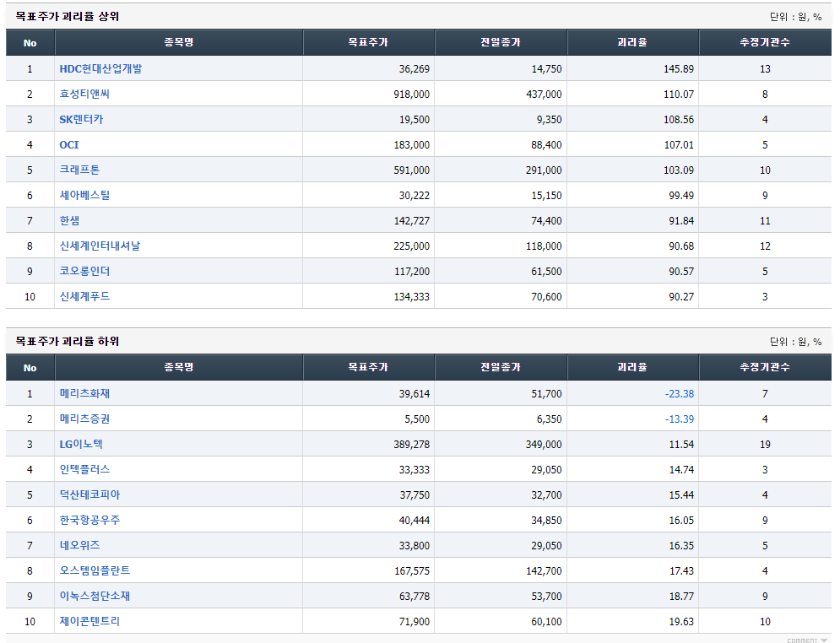The image size is (840, 643).
Task: Open the 네오위즈 stock link
Action: [x=79, y=545]
